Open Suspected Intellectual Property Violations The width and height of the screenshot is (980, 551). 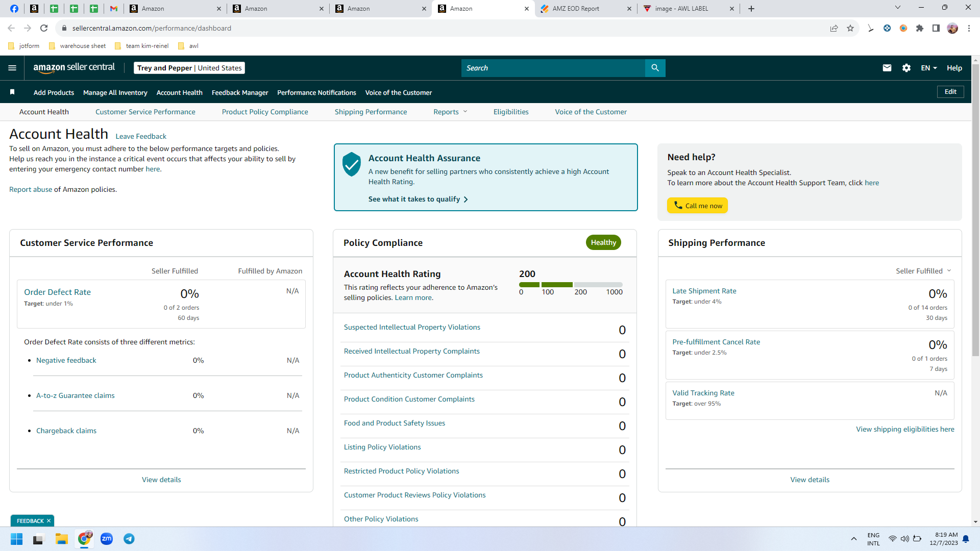point(412,327)
